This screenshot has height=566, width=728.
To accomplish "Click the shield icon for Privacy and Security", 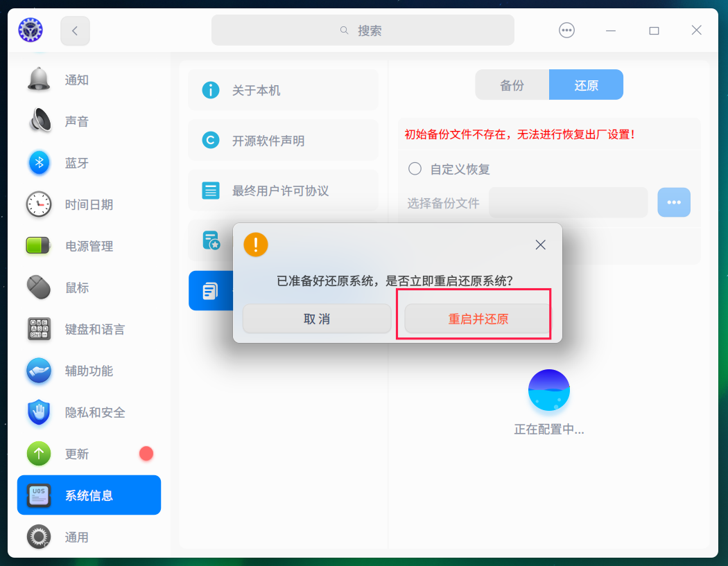I will [x=39, y=412].
